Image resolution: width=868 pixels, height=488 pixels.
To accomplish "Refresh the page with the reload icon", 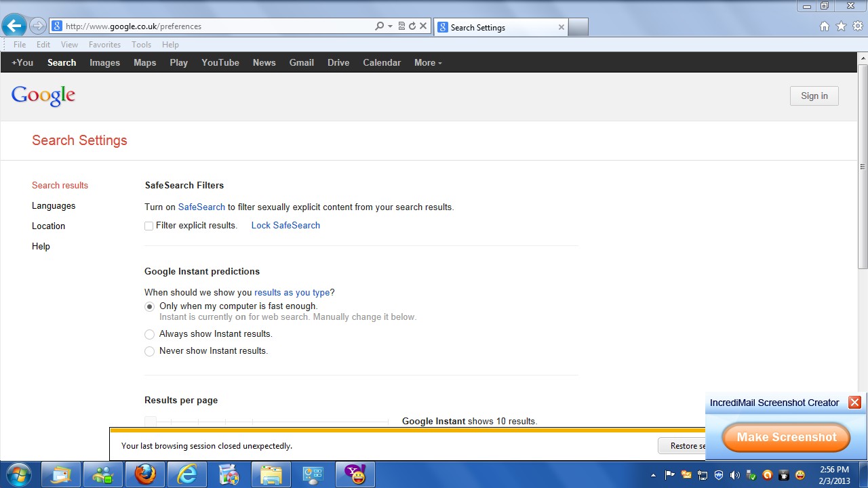I will (x=412, y=26).
